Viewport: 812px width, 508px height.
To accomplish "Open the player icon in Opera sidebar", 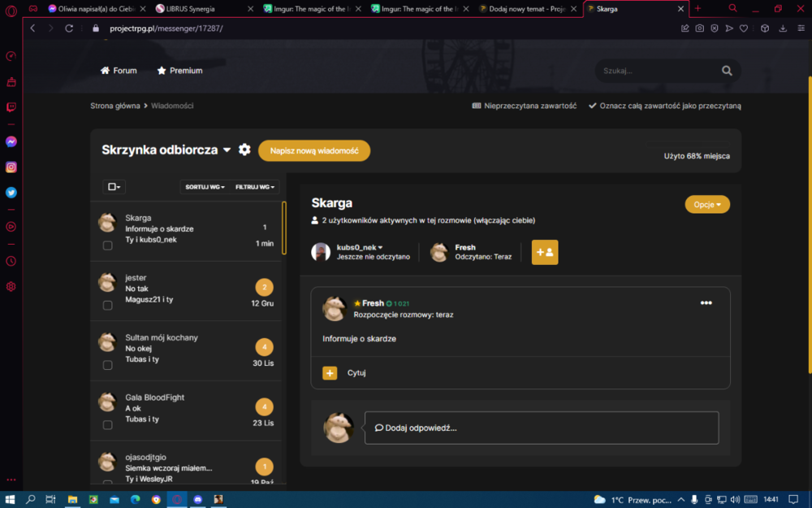I will pos(11,227).
